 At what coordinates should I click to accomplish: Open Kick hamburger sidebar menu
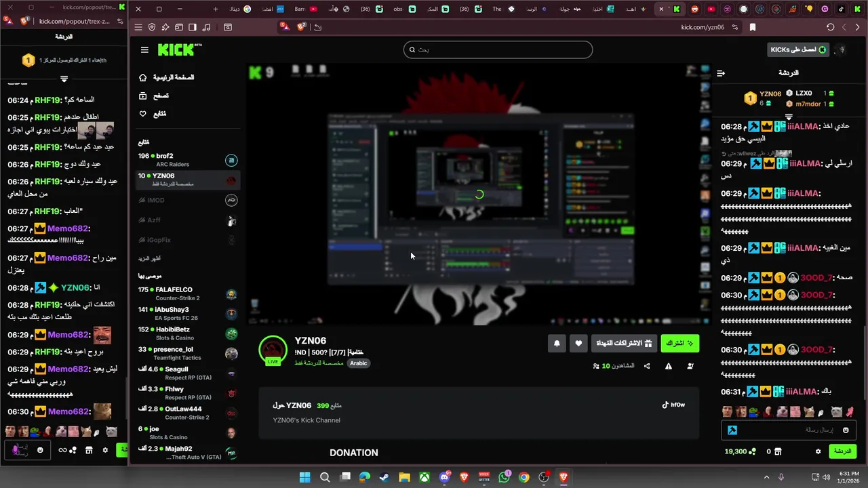[144, 49]
